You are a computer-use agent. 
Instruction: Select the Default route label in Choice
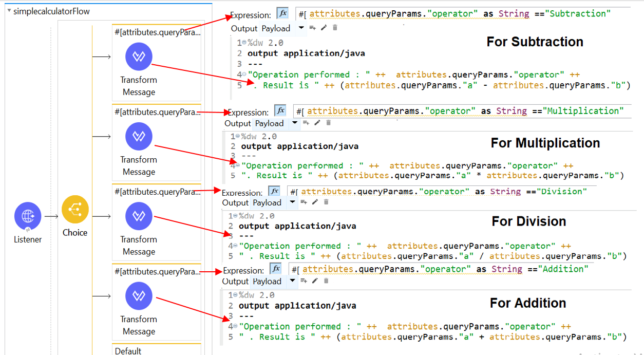click(x=128, y=351)
